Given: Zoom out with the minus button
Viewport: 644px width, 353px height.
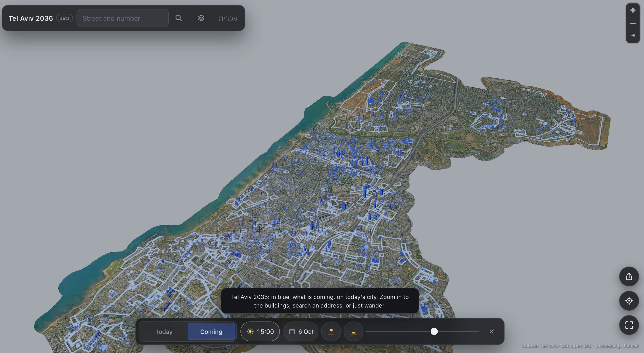Looking at the screenshot, I should 633,23.
